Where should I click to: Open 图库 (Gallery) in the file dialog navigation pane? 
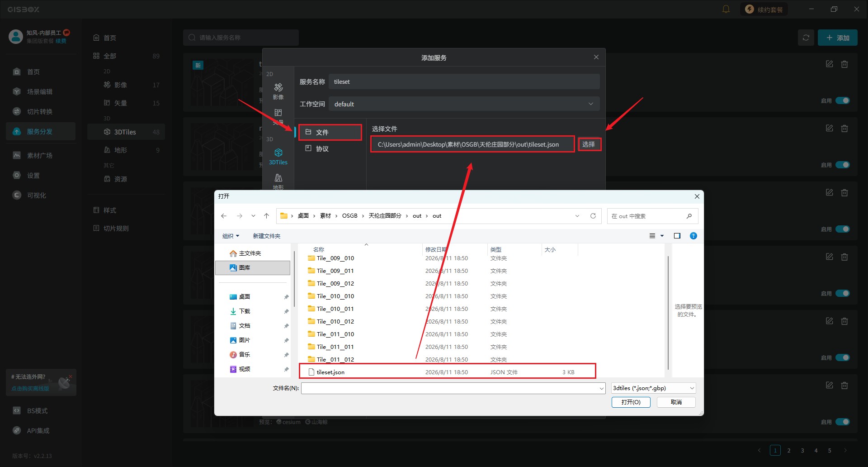[x=252, y=267]
